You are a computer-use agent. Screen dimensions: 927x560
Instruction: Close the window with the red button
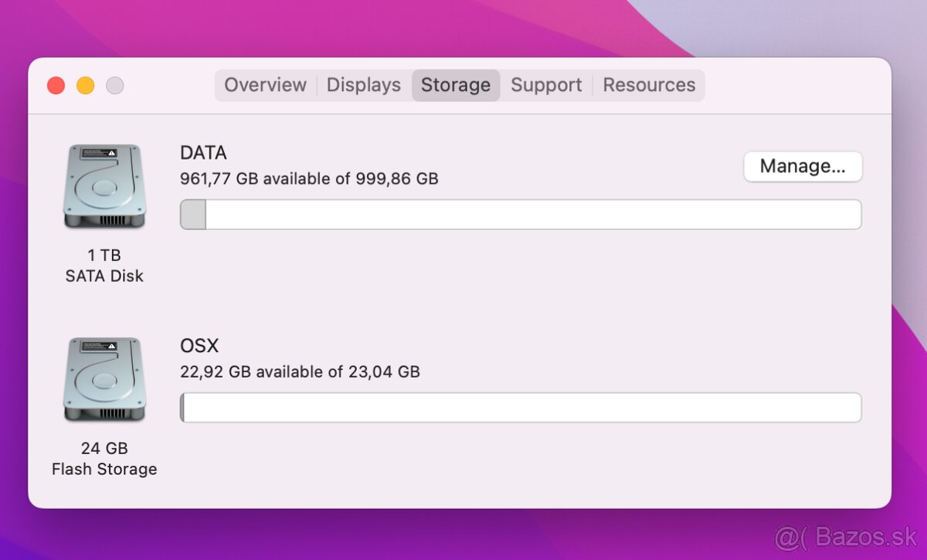56,86
